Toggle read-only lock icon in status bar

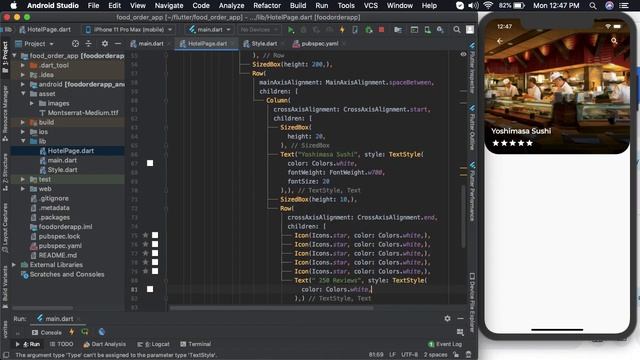456,355
